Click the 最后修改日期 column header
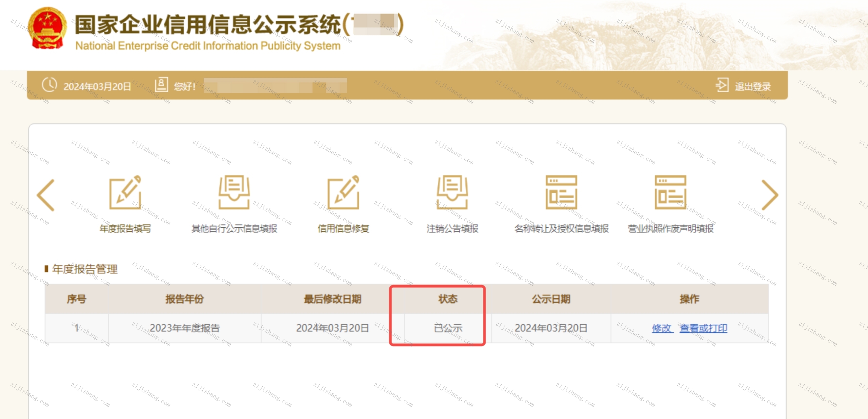The width and height of the screenshot is (868, 419). tap(332, 299)
